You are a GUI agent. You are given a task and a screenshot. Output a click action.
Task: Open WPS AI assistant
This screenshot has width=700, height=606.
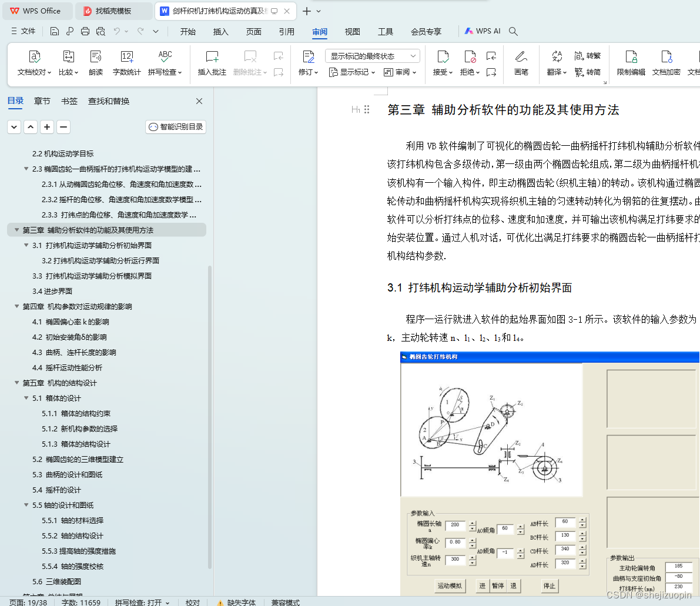click(x=483, y=31)
